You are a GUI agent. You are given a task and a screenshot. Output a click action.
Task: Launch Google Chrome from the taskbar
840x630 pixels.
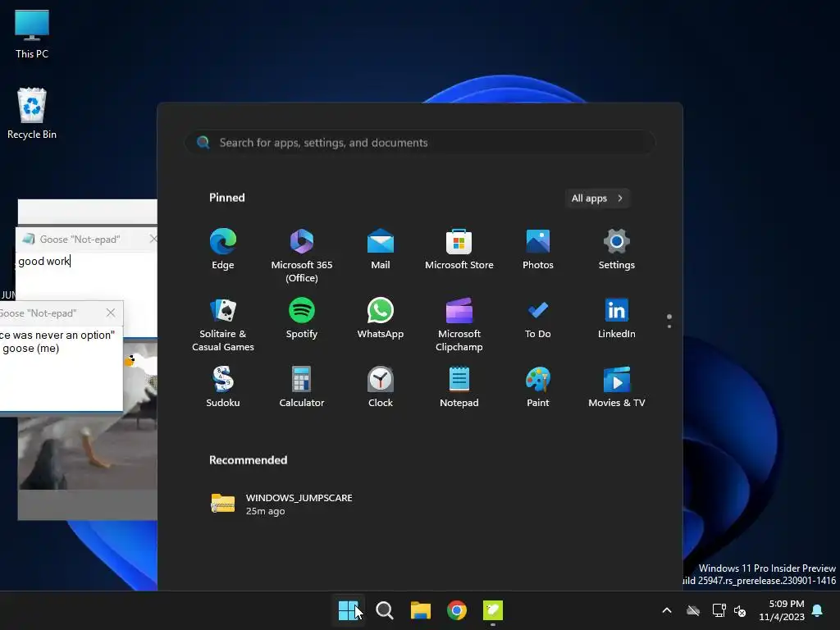[x=457, y=610]
